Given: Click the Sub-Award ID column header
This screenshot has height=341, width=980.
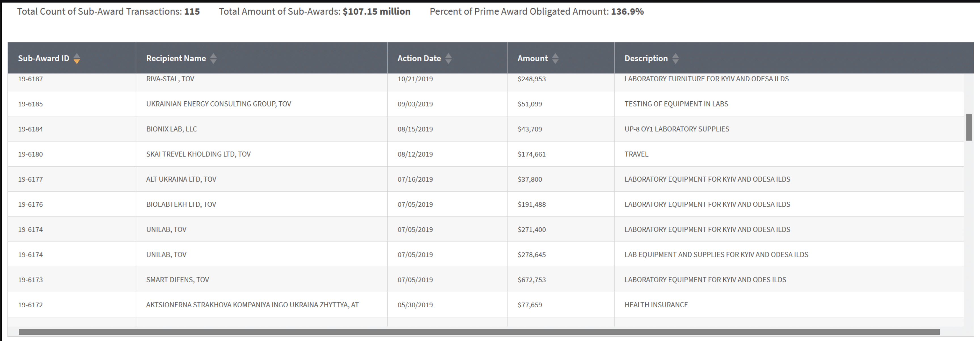Looking at the screenshot, I should [x=44, y=59].
